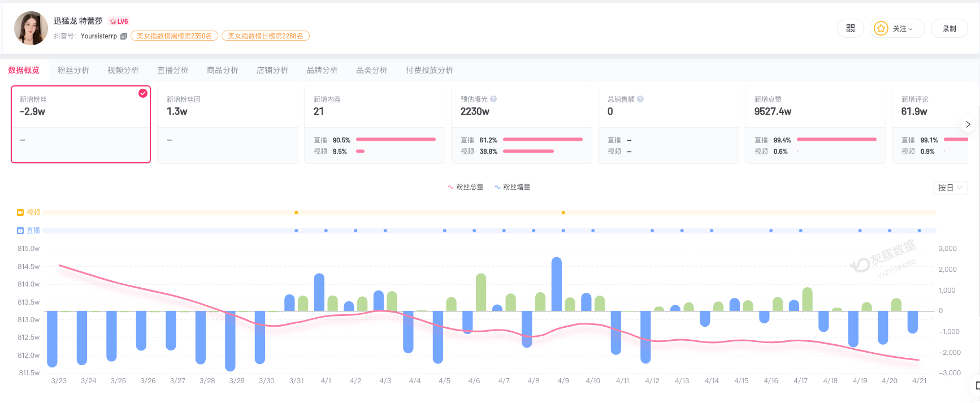Click the 视频 row icon
Viewport: 980px width, 403px height.
coord(20,213)
